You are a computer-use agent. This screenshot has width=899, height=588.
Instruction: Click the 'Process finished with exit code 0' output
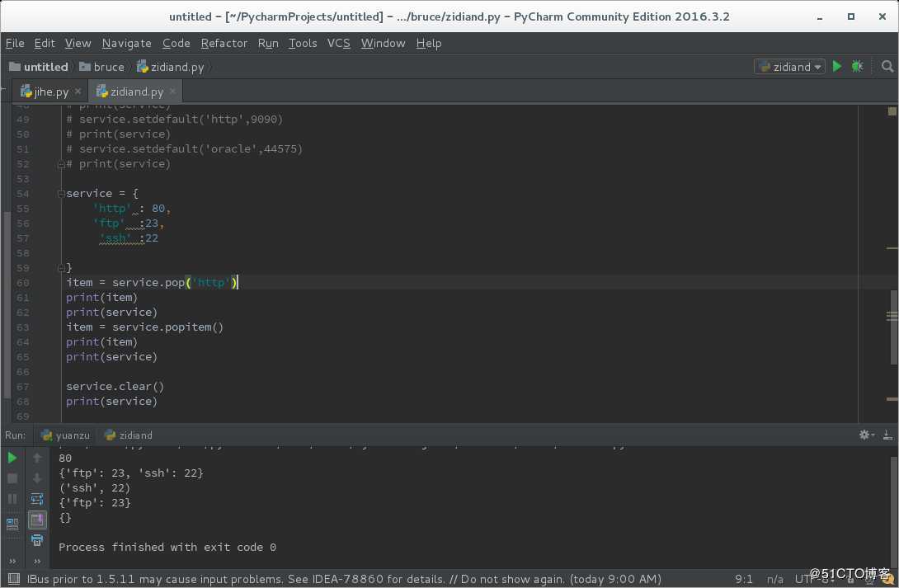[167, 547]
